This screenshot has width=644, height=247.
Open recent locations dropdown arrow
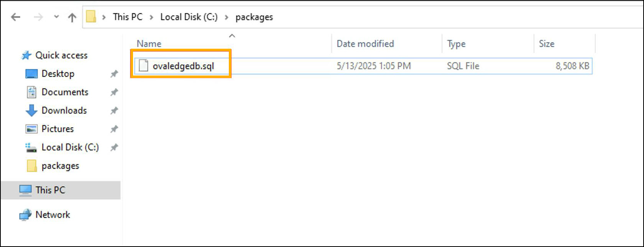pos(56,17)
